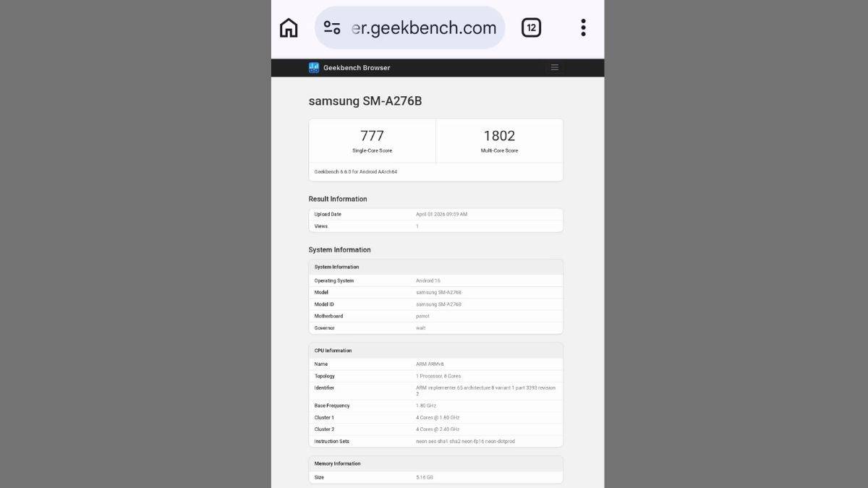Screen dimensions: 868x488
Task: Select the Base Frequency label
Action: (x=332, y=406)
